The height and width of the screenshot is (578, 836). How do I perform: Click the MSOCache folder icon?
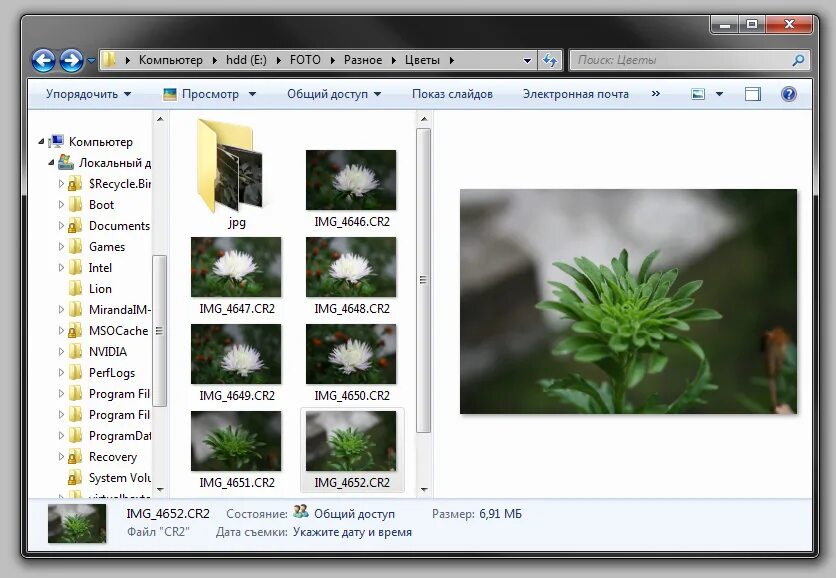[75, 331]
